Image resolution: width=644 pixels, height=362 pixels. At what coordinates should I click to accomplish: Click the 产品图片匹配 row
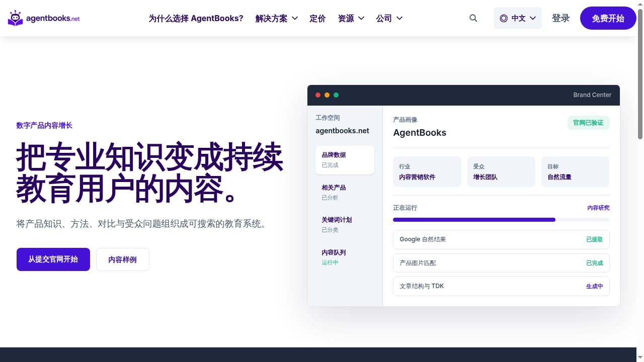click(x=501, y=263)
